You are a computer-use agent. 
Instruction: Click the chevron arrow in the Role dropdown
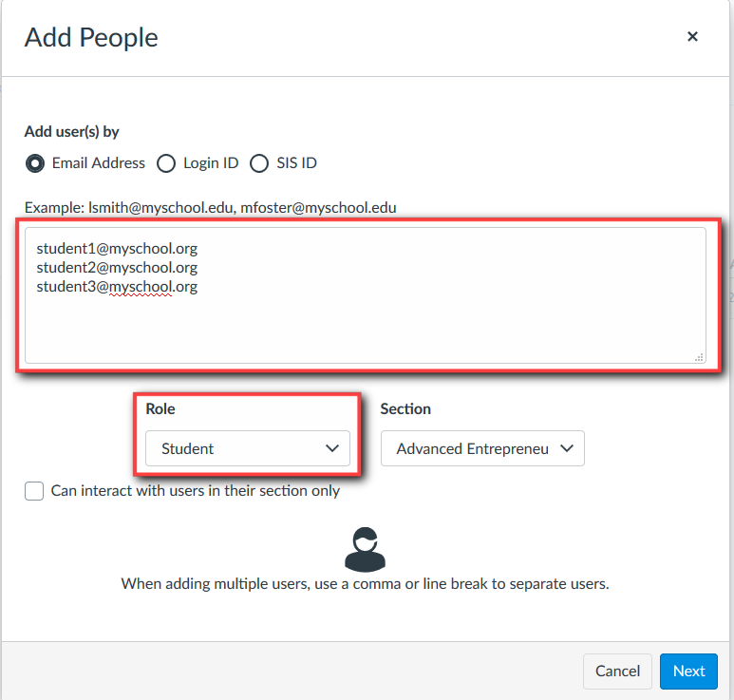coord(332,448)
